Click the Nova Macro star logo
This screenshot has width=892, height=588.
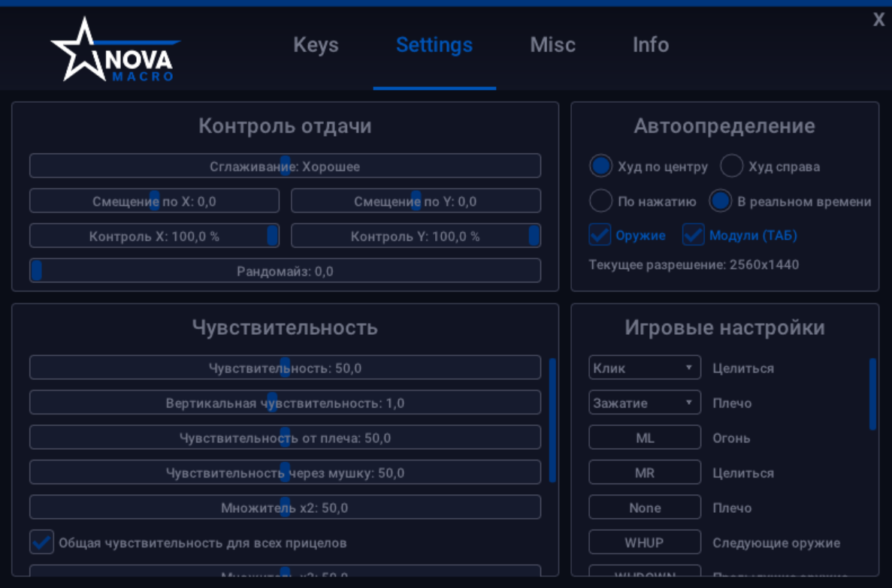click(x=114, y=50)
